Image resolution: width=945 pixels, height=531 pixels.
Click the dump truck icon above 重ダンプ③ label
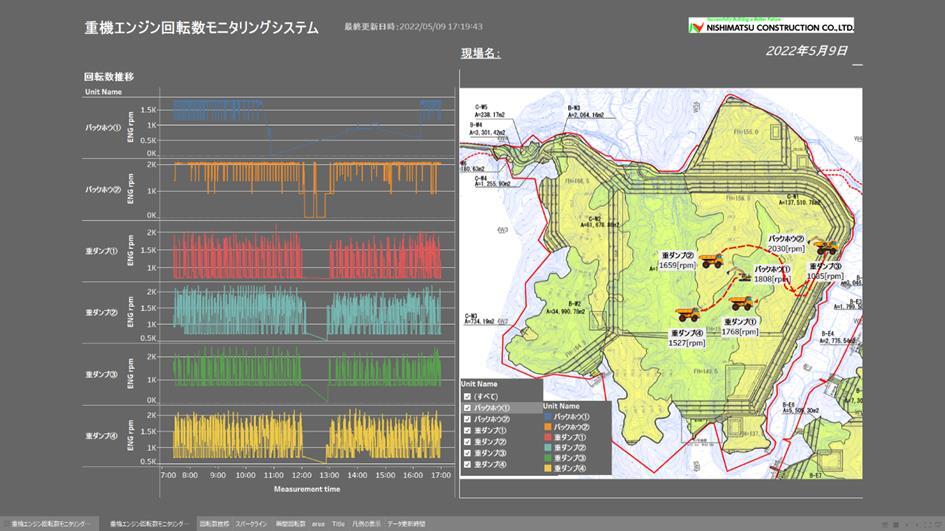(x=825, y=248)
